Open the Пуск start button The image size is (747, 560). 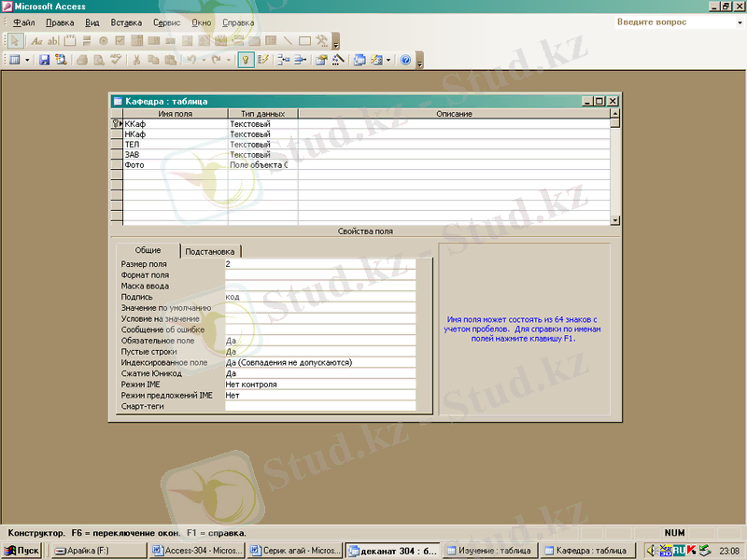click(x=21, y=551)
